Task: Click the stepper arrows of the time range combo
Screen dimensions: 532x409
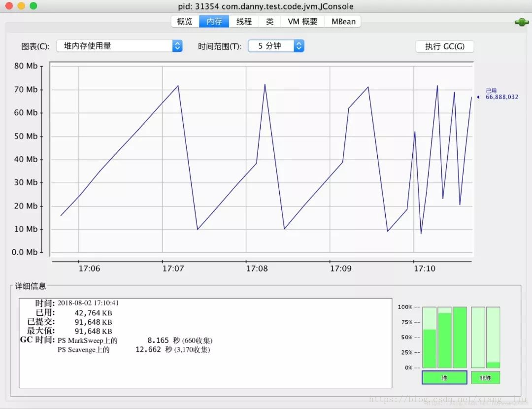Action: click(x=299, y=46)
